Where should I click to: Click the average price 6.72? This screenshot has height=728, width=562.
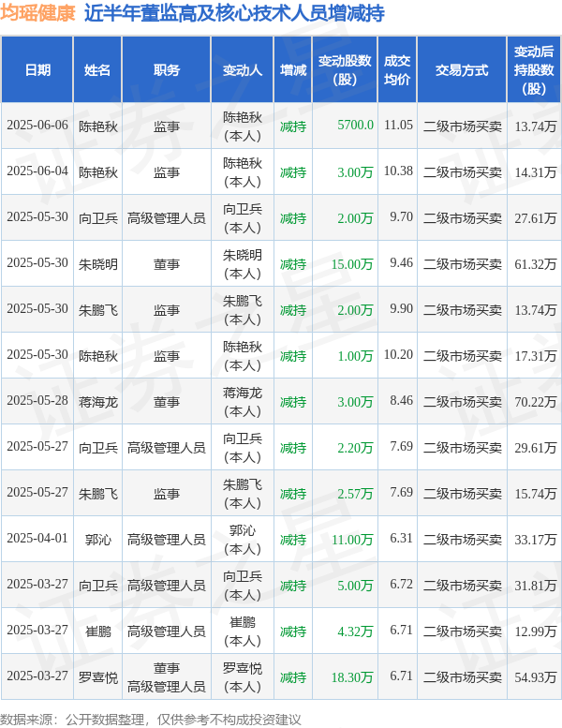click(402, 585)
